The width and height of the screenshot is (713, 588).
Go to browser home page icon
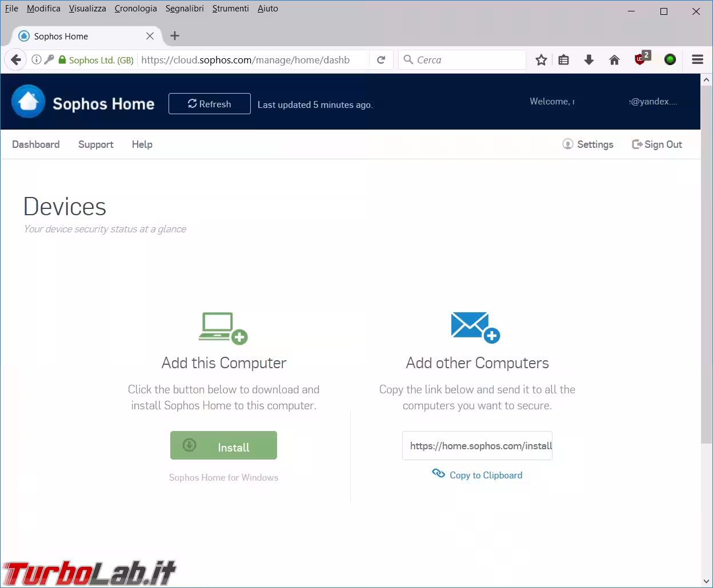pyautogui.click(x=614, y=60)
